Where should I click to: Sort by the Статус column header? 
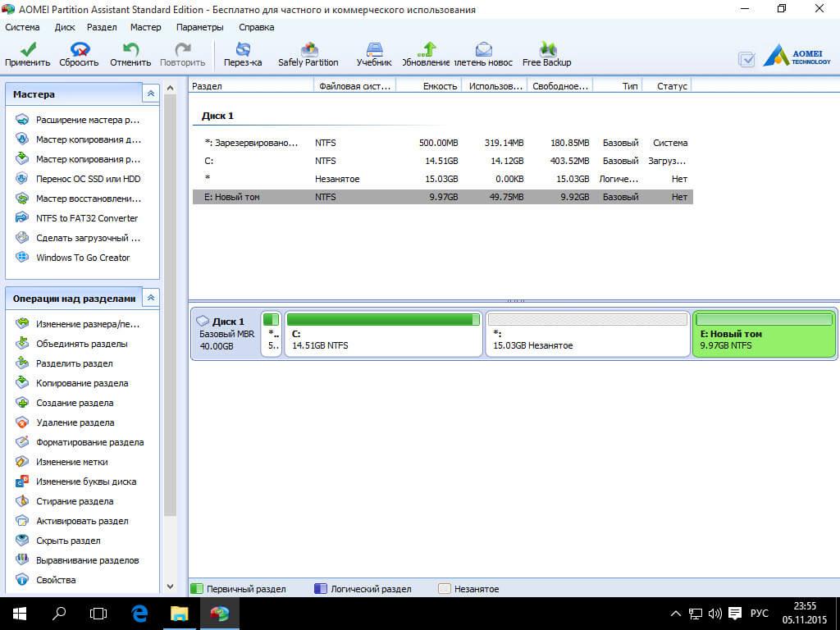pyautogui.click(x=666, y=85)
